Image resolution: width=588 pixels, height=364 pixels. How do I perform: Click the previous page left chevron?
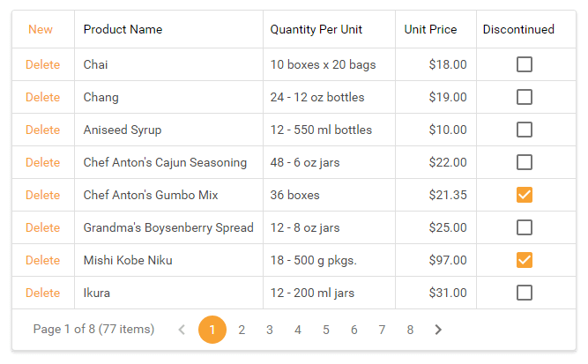pos(182,330)
